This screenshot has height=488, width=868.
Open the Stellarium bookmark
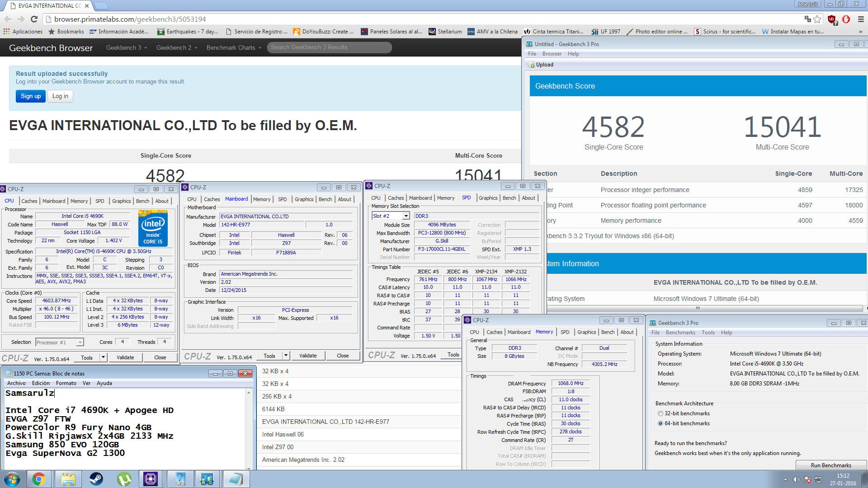(445, 32)
